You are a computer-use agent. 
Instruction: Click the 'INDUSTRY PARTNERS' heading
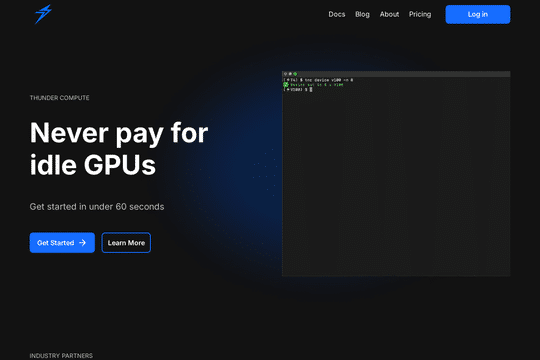pos(61,356)
